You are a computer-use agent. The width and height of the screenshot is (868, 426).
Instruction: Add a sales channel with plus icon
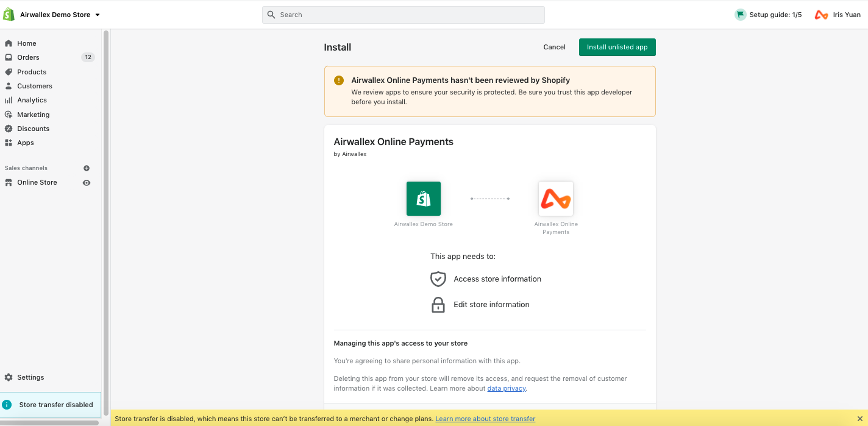pyautogui.click(x=87, y=168)
